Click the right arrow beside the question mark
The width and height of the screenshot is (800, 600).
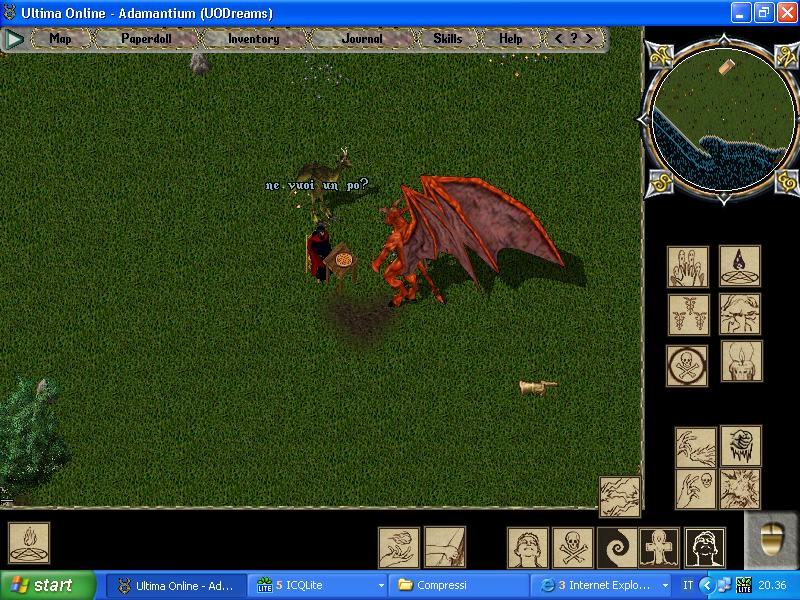[x=589, y=38]
